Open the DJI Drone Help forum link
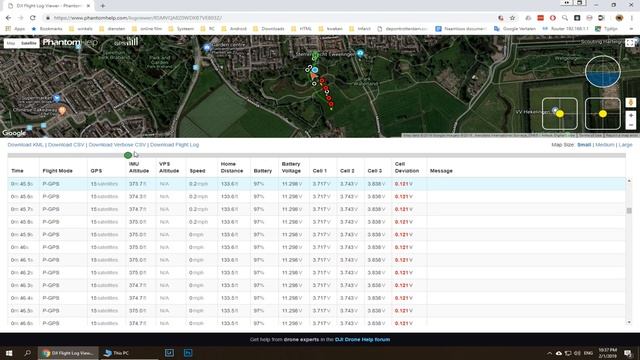Viewport: 640px width, 360px height. tap(362, 340)
